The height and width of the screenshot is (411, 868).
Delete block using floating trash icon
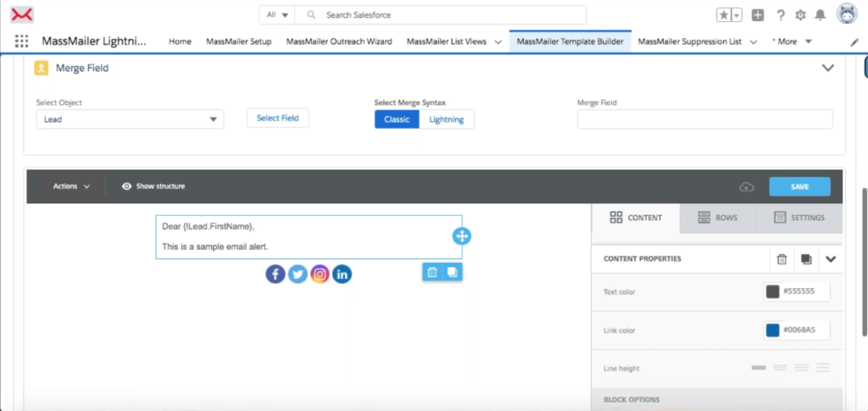[x=432, y=272]
